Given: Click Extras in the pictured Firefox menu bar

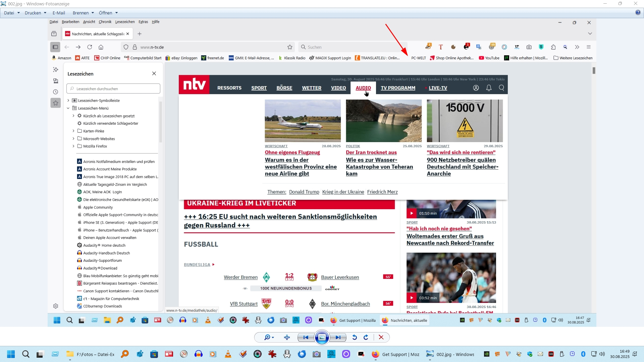Looking at the screenshot, I should 143,22.
